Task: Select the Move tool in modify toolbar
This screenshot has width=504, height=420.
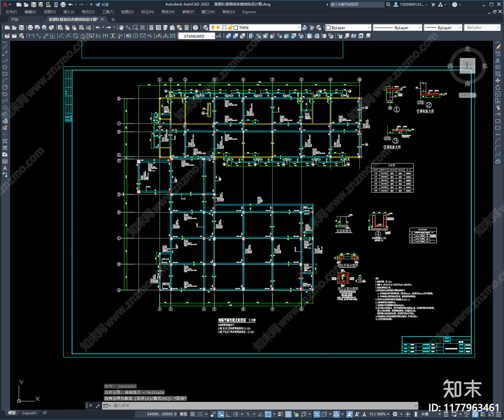Action: pos(498,80)
